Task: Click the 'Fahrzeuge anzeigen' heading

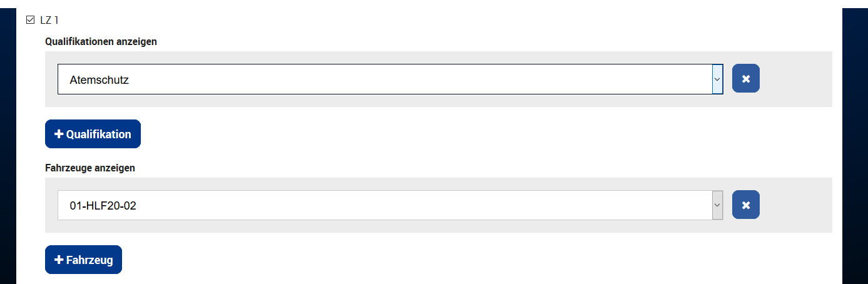Action: [90, 168]
